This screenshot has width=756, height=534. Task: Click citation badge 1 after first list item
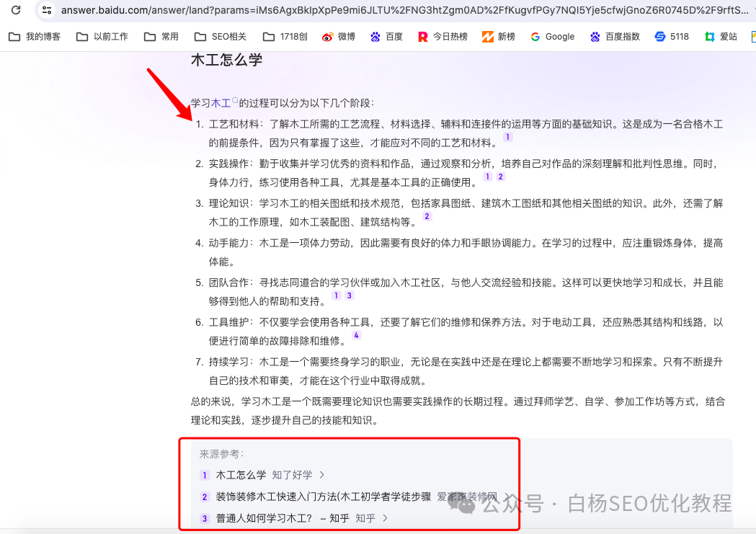pos(508,136)
